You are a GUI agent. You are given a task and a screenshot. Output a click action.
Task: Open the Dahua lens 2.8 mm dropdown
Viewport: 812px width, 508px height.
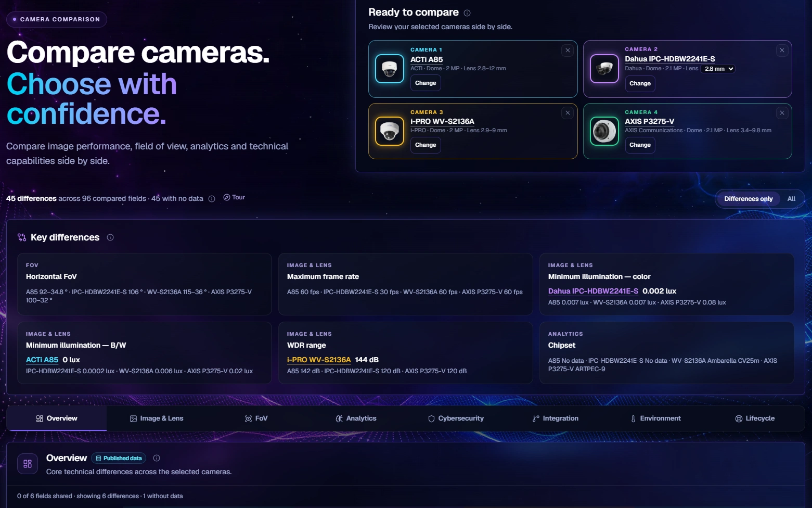click(718, 69)
